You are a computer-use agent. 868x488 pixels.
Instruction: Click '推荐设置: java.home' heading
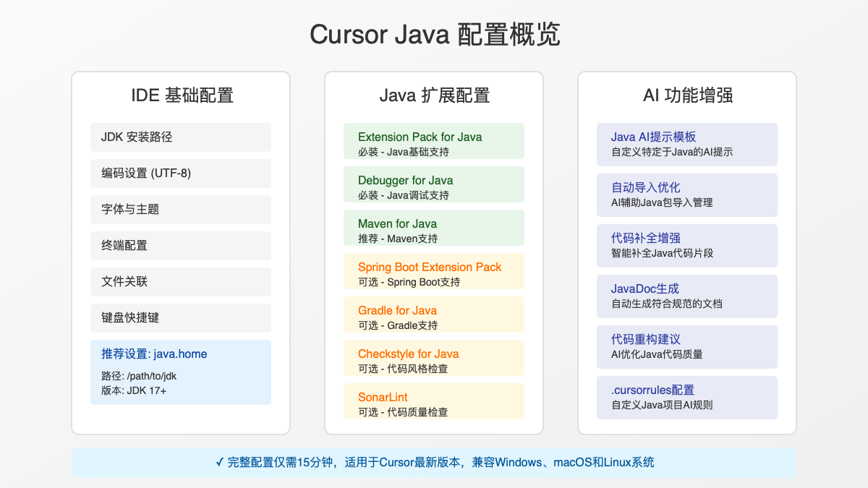pos(154,354)
